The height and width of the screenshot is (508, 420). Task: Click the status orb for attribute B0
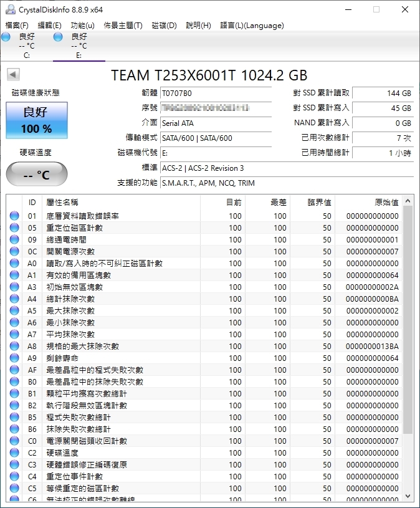click(x=14, y=381)
